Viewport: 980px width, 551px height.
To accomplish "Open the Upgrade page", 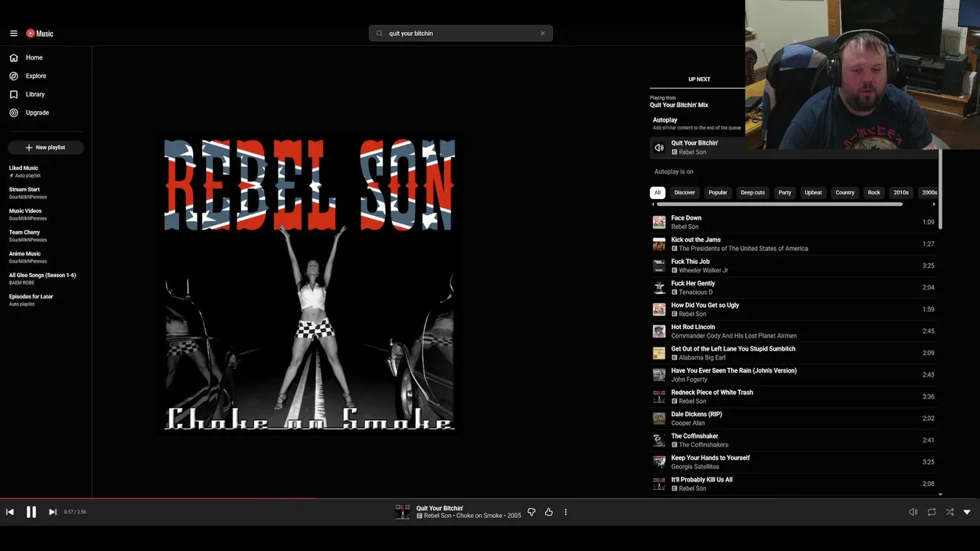I will pos(37,112).
